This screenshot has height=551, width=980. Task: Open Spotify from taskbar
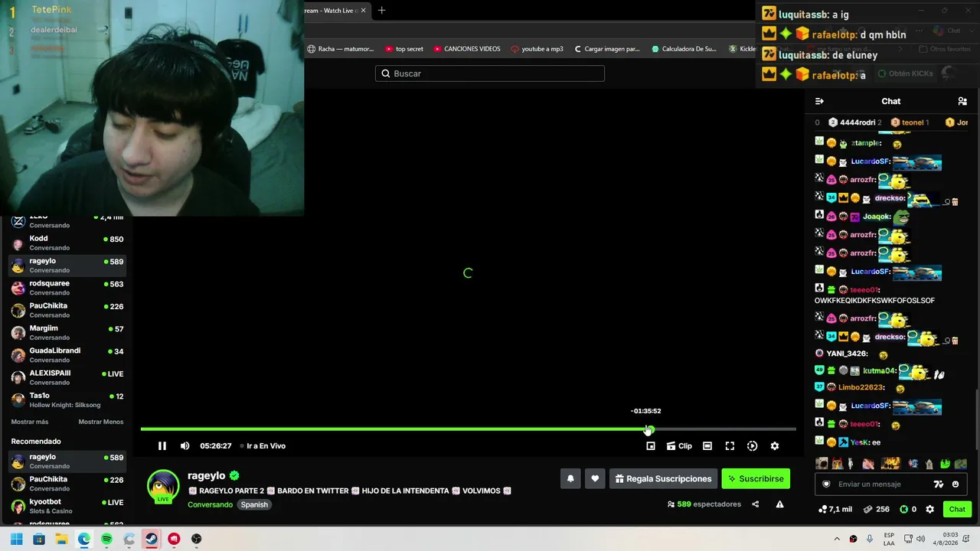(x=106, y=539)
